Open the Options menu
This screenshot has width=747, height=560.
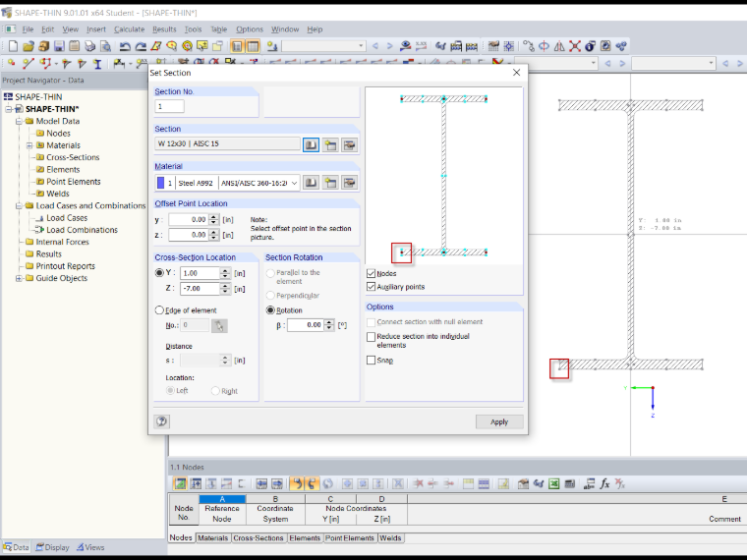coord(249,29)
